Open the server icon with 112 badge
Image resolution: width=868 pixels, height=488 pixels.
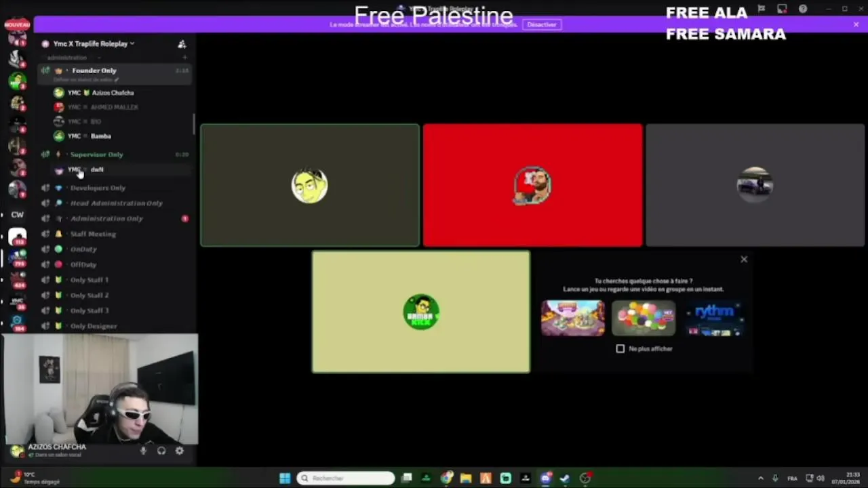[17, 237]
